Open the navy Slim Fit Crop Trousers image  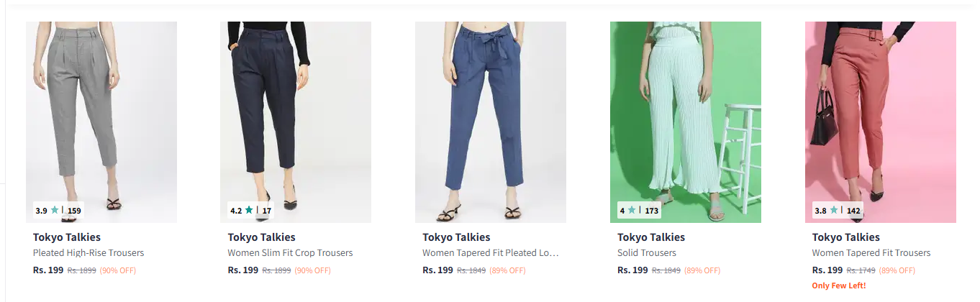point(296,115)
